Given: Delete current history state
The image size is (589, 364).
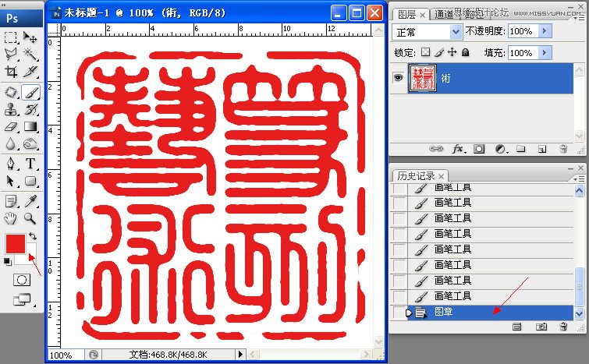Looking at the screenshot, I should (563, 327).
